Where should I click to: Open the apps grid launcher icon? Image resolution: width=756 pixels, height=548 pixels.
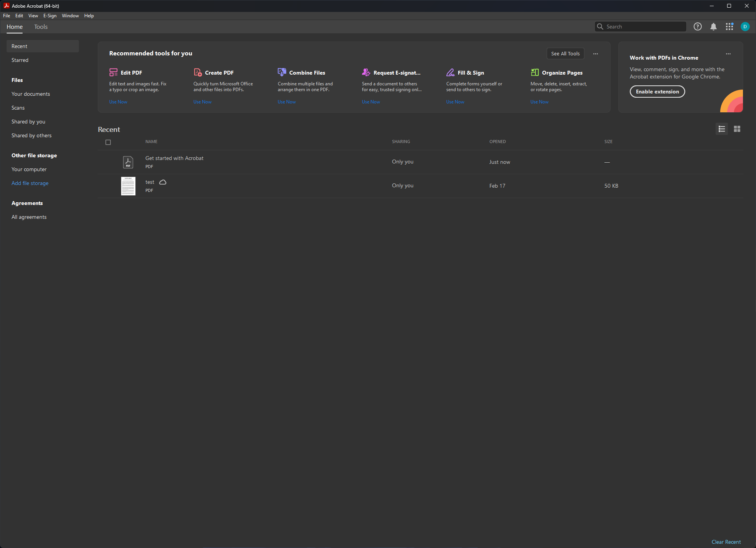729,27
